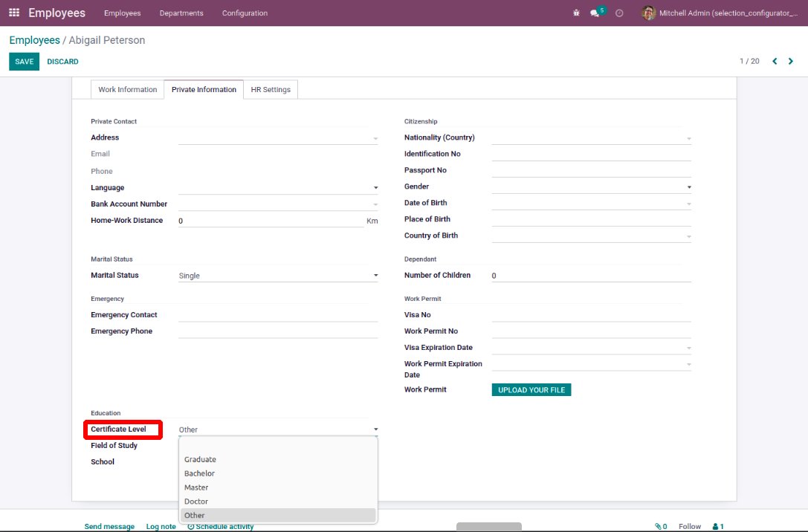
Task: Click Mitchell Admin user menu
Action: [720, 13]
